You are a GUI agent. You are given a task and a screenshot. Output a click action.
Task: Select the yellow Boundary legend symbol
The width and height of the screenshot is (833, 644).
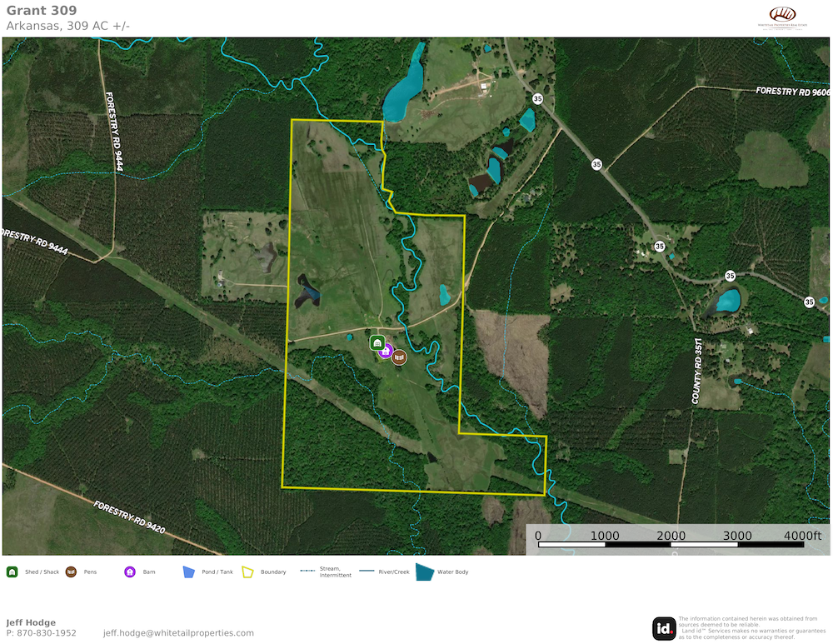248,572
